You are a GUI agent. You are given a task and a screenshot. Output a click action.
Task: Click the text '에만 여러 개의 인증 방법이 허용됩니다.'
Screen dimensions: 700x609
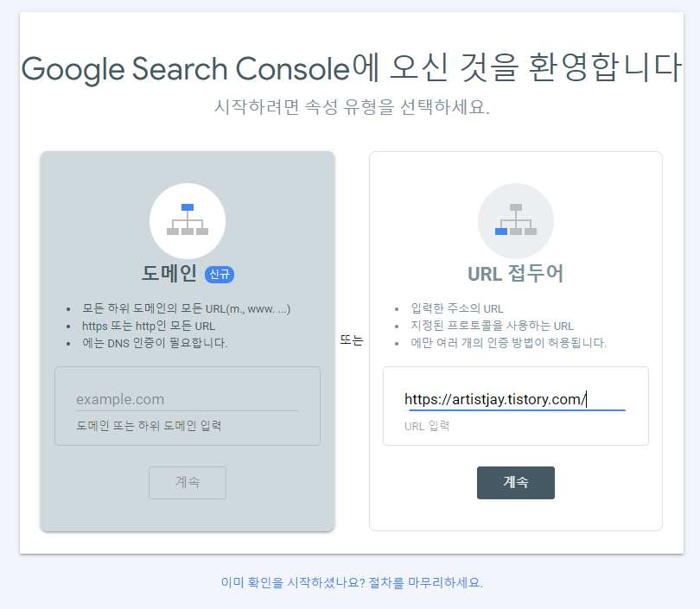[508, 343]
